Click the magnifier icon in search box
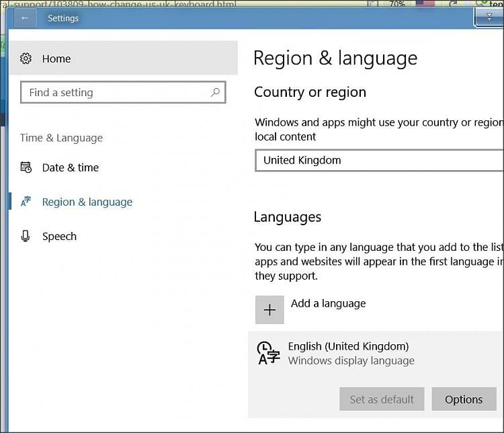Screen dimensions: 504x433 click(215, 92)
